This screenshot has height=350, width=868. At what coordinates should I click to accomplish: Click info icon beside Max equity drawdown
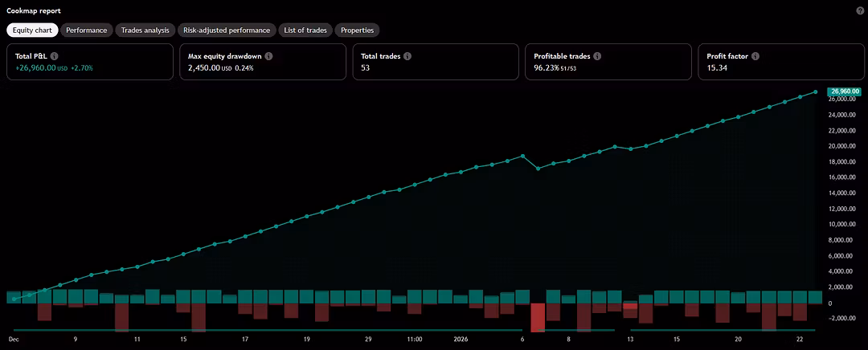(x=268, y=57)
